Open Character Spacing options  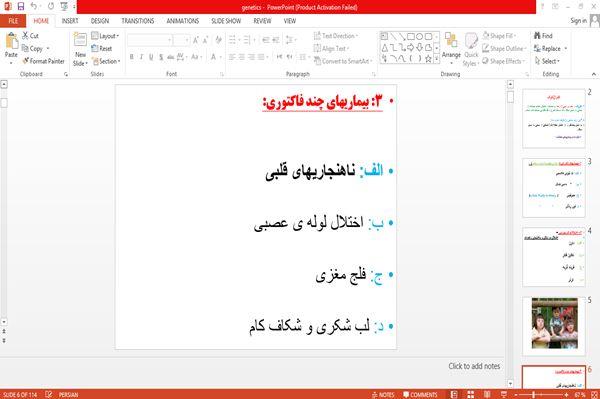181,57
